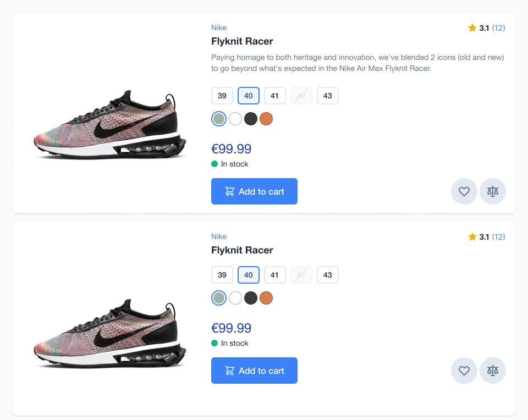Click heart wishlist icon on first product card
This screenshot has height=420, width=528.
pyautogui.click(x=464, y=191)
